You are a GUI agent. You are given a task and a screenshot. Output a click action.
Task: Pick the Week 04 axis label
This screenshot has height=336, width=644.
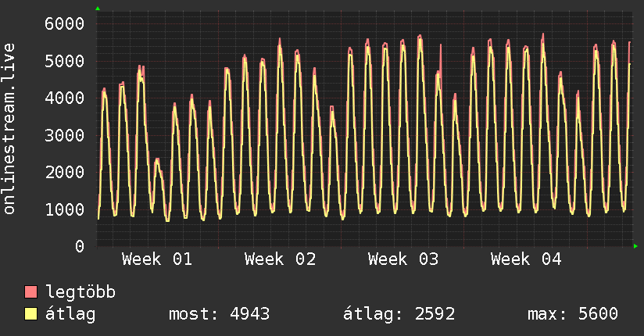526,259
